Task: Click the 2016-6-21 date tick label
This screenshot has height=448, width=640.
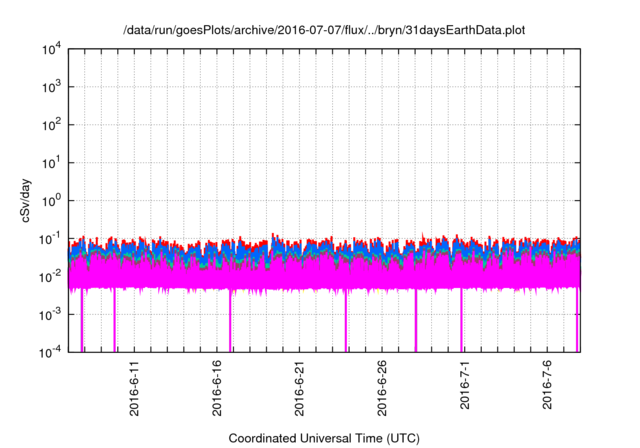Action: 299,388
